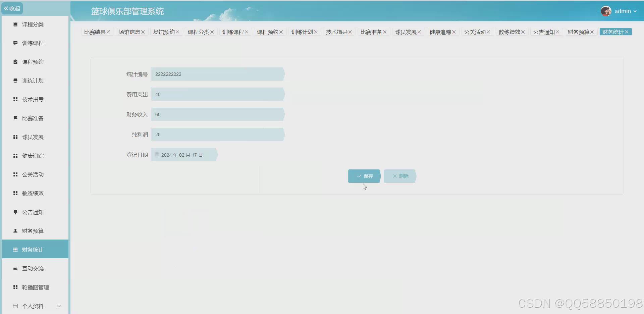This screenshot has width=644, height=314.
Task: Click the 比赛准备 flag icon
Action: 15,118
